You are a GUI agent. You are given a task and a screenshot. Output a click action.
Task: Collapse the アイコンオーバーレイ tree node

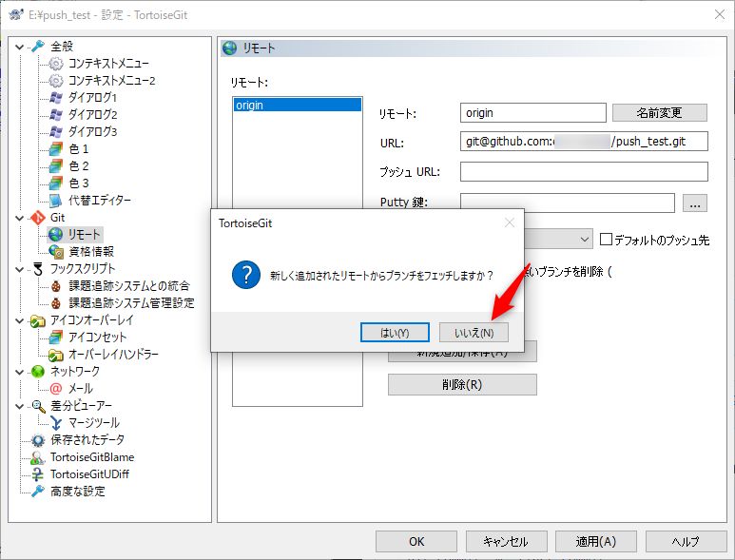click(x=20, y=320)
